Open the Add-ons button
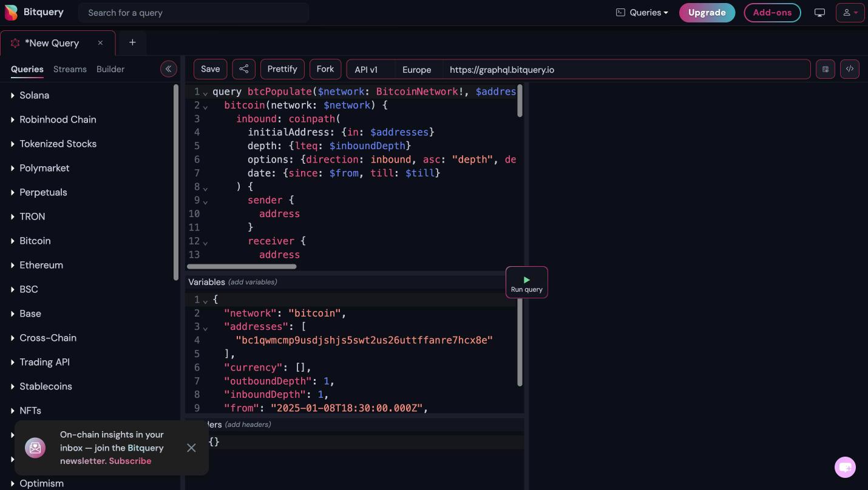This screenshot has width=868, height=490. coord(772,13)
